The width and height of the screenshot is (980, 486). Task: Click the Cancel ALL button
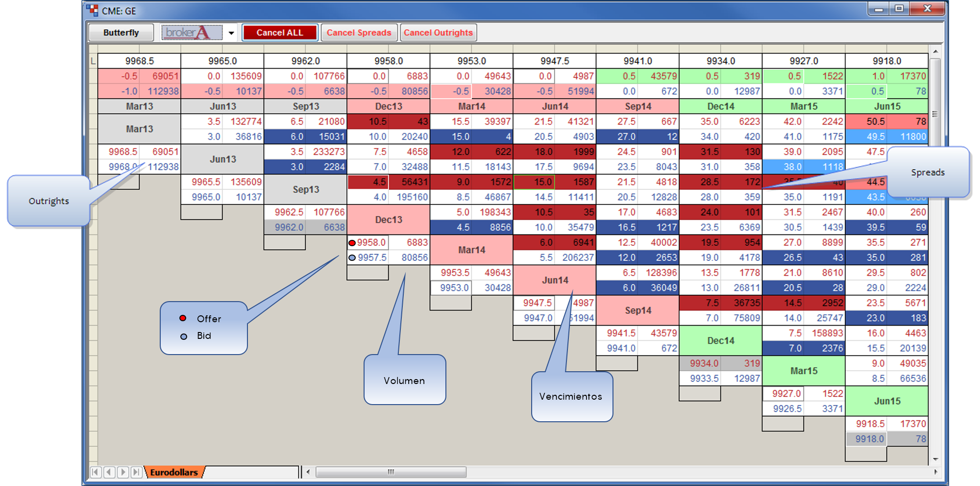280,33
